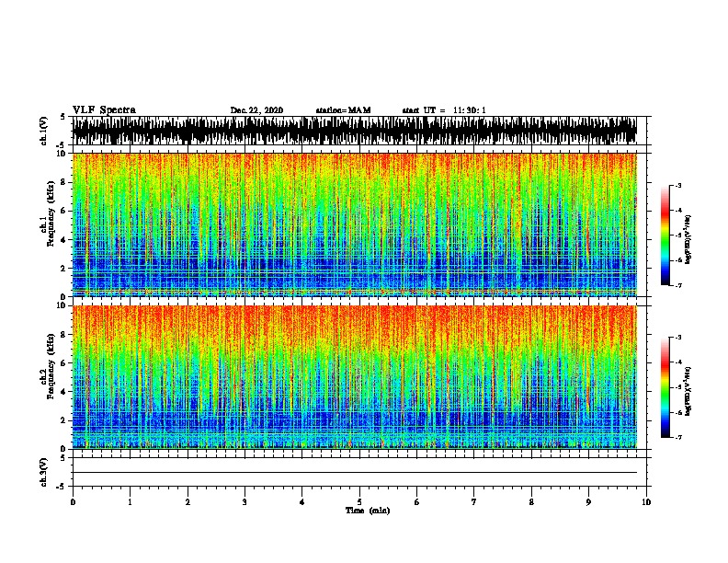Click the flat ch.3 voltage trace
Viewport: 728px width, 563px height.
(355, 473)
